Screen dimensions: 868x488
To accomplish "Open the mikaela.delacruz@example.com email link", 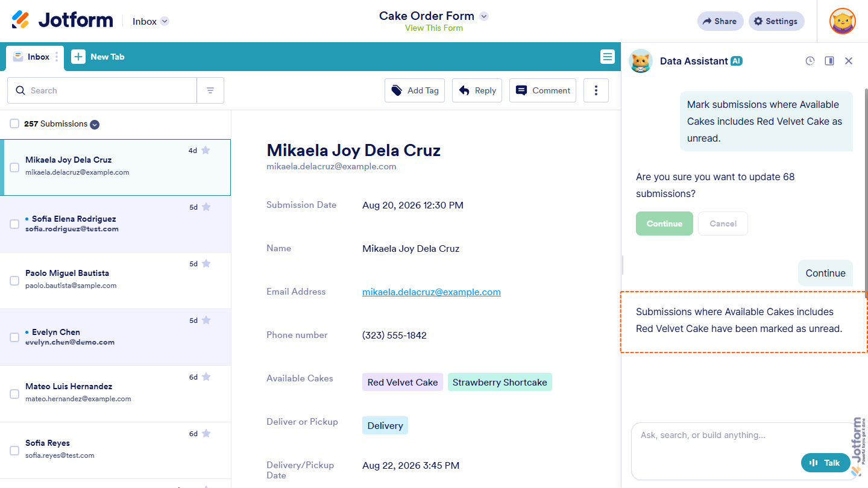I will tap(432, 292).
